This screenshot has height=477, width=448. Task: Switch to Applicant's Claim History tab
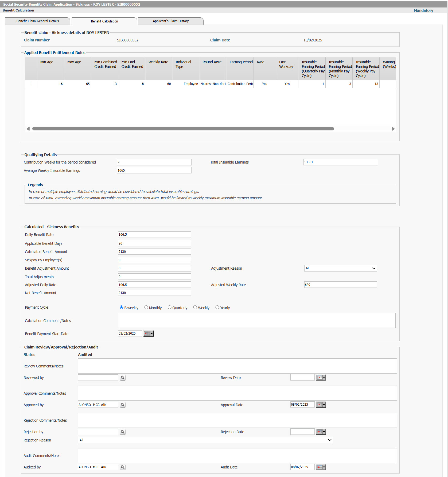[x=171, y=21]
